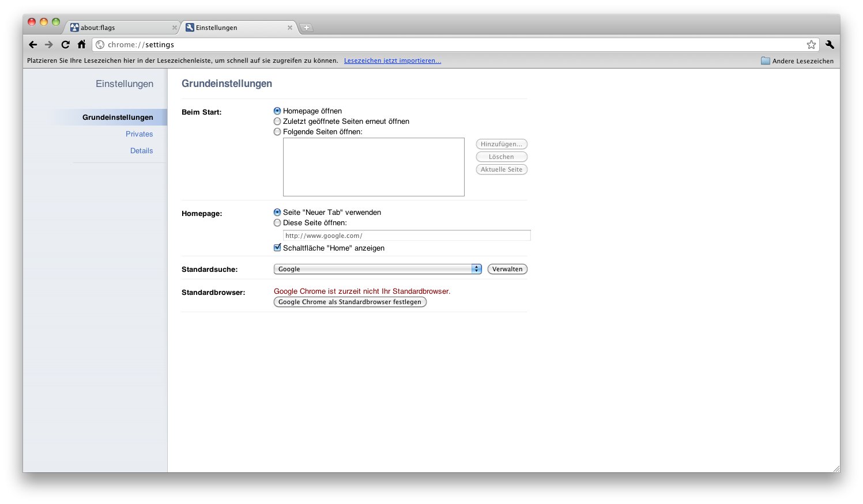This screenshot has width=863, height=504.
Task: Select the Folgende Seiten öffnen radio button
Action: [x=277, y=131]
